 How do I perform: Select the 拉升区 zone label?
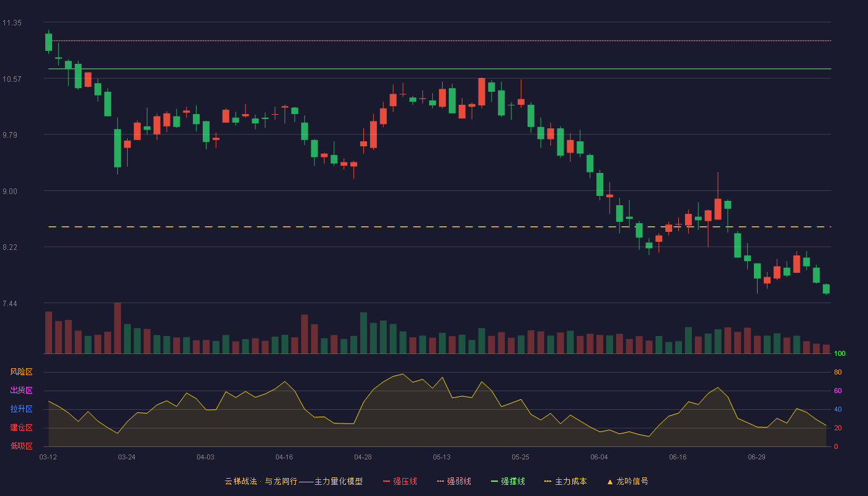(21, 409)
